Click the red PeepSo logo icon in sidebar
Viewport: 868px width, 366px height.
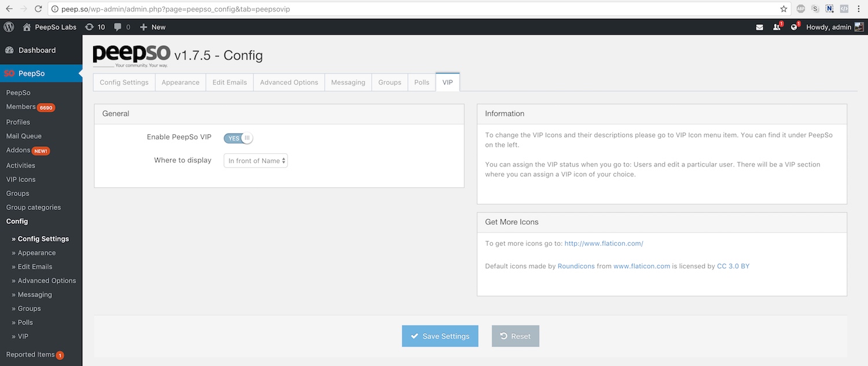[9, 73]
